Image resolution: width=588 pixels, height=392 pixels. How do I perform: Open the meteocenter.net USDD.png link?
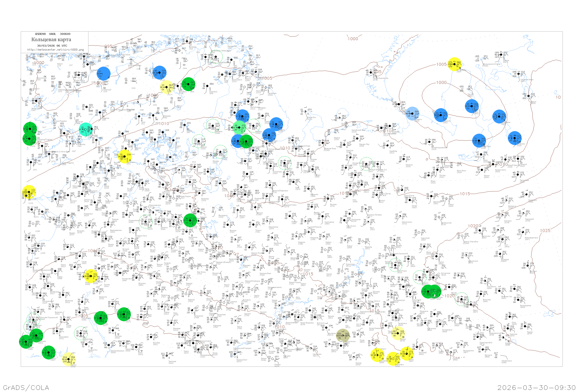[55, 50]
